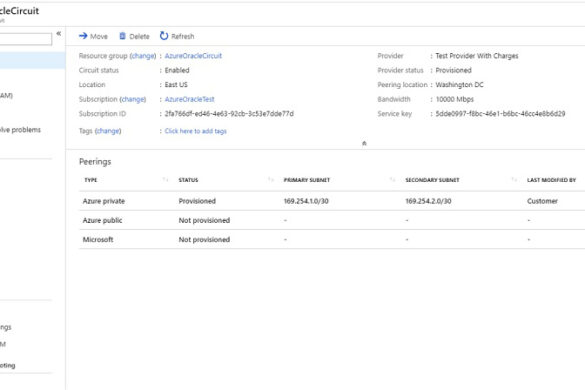Change the subscription via change link
The height and width of the screenshot is (390, 585).
pos(133,99)
